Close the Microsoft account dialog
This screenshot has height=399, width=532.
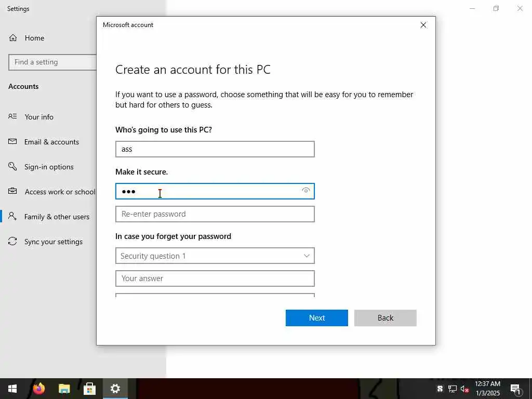[x=423, y=25]
